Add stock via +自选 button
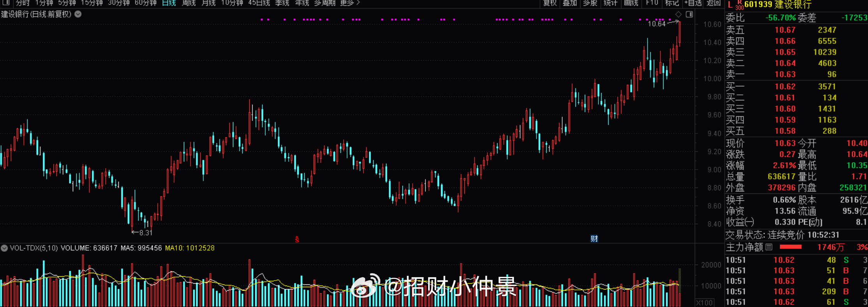This screenshot has height=307, width=868. 693,3
